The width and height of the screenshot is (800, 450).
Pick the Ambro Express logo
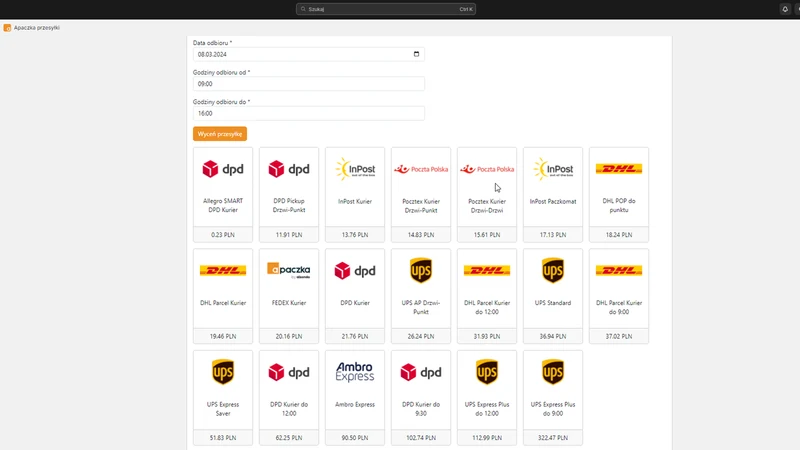[355, 372]
